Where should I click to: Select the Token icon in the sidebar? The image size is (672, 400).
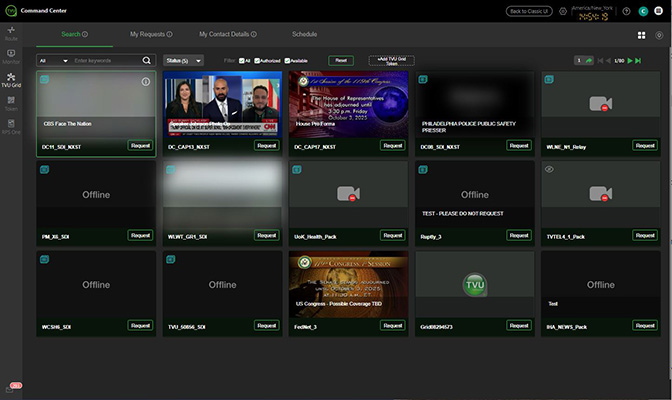11,102
